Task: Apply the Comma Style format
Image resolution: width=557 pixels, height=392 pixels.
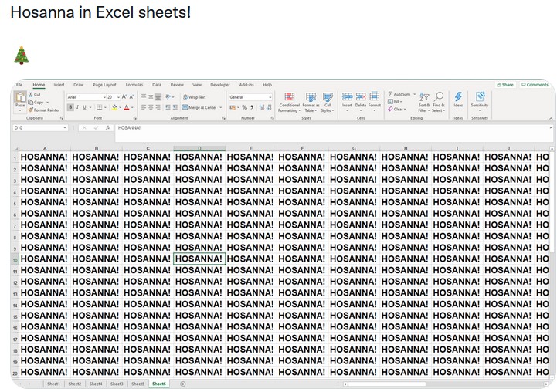Action: tap(252, 107)
